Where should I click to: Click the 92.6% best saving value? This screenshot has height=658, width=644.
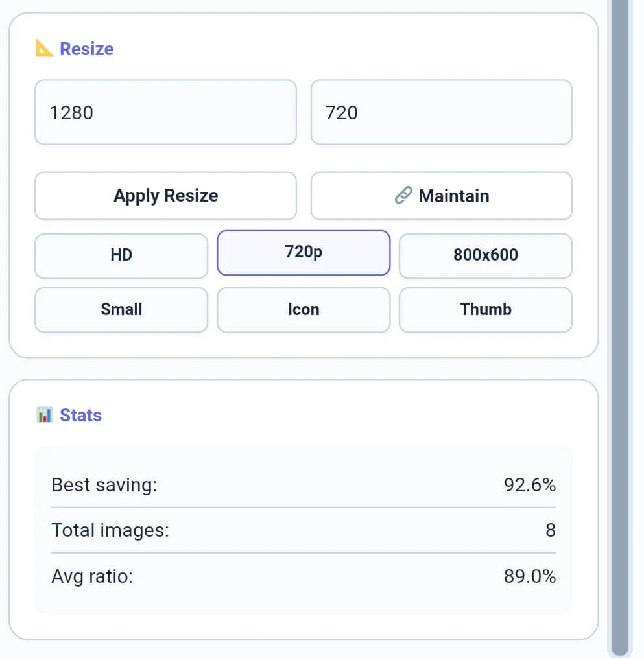point(529,485)
